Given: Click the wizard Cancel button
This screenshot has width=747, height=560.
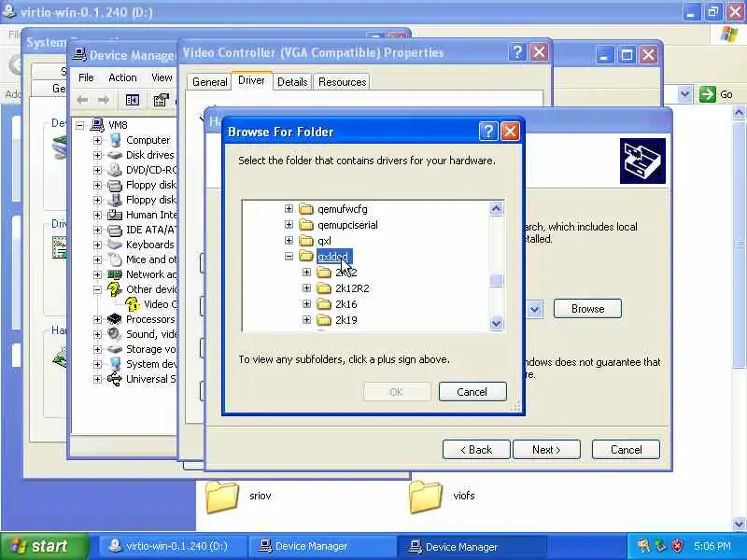Looking at the screenshot, I should pyautogui.click(x=626, y=450).
